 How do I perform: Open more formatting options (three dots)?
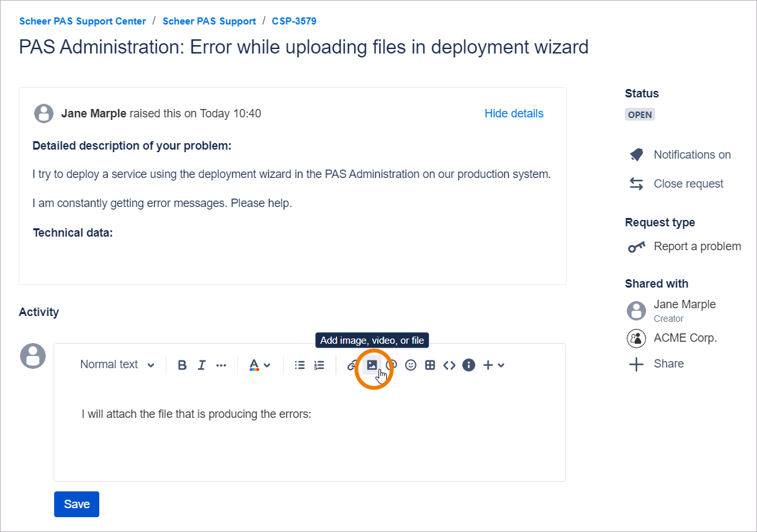click(221, 365)
